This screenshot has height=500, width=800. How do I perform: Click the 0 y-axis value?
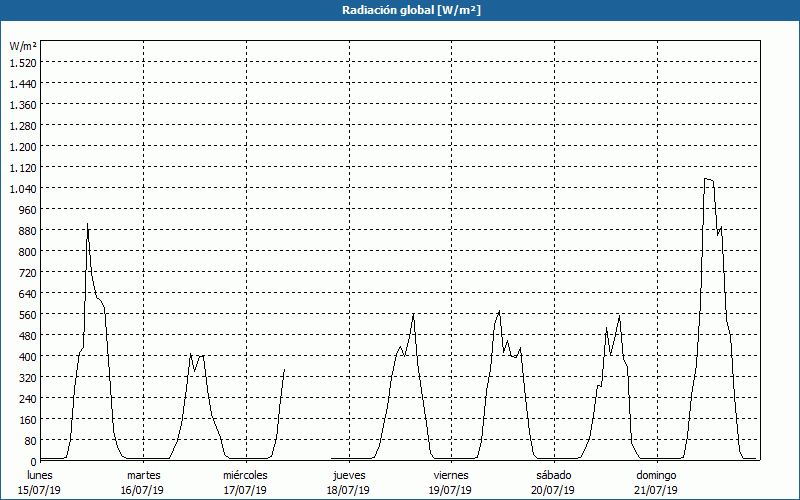pyautogui.click(x=34, y=462)
